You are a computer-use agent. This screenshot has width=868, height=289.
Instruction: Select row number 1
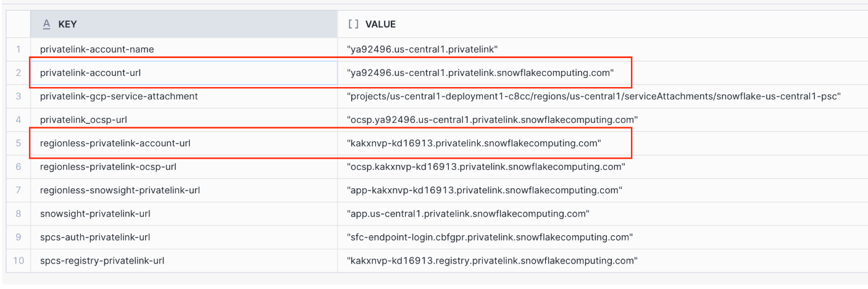click(x=19, y=49)
